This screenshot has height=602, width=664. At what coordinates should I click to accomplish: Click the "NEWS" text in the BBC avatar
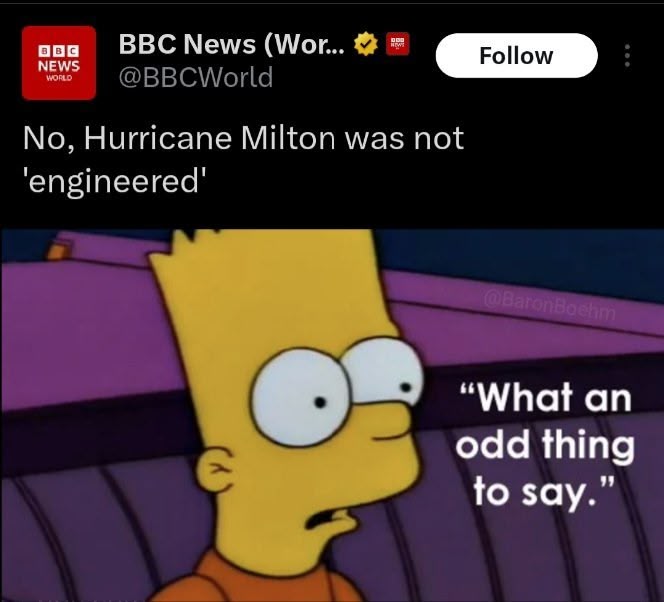pos(59,66)
